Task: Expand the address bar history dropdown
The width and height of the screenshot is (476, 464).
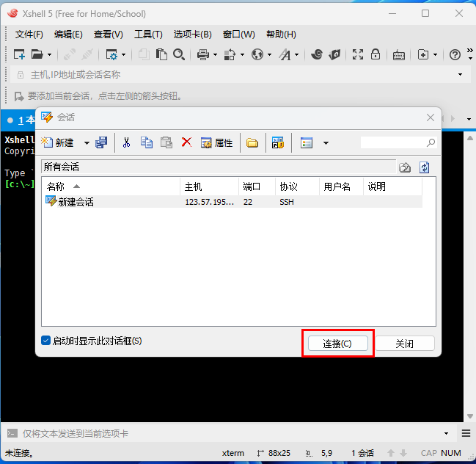Action: [x=460, y=74]
